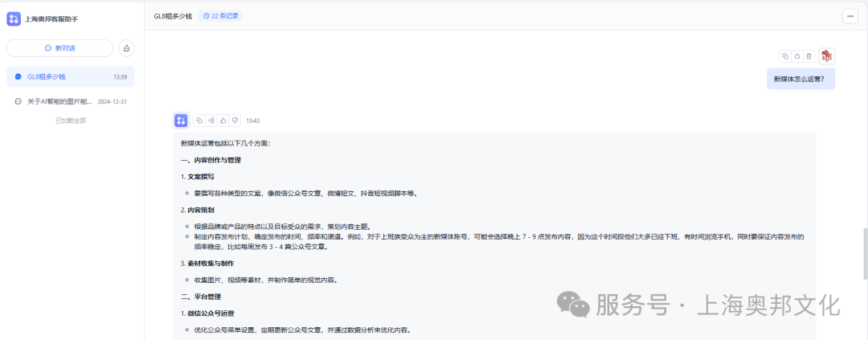Like the assistant reply with thumbs up
The height and width of the screenshot is (340, 868).
click(223, 120)
